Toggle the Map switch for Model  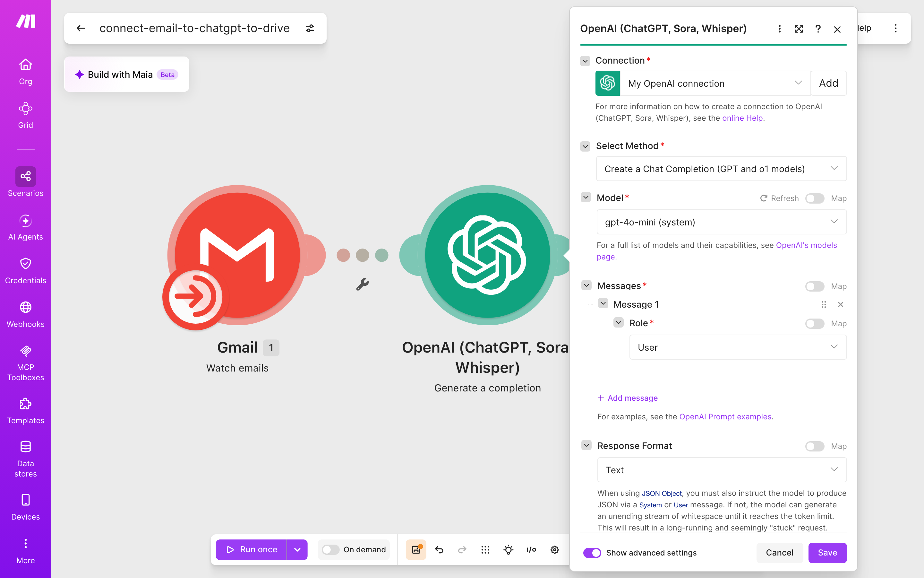click(x=814, y=198)
